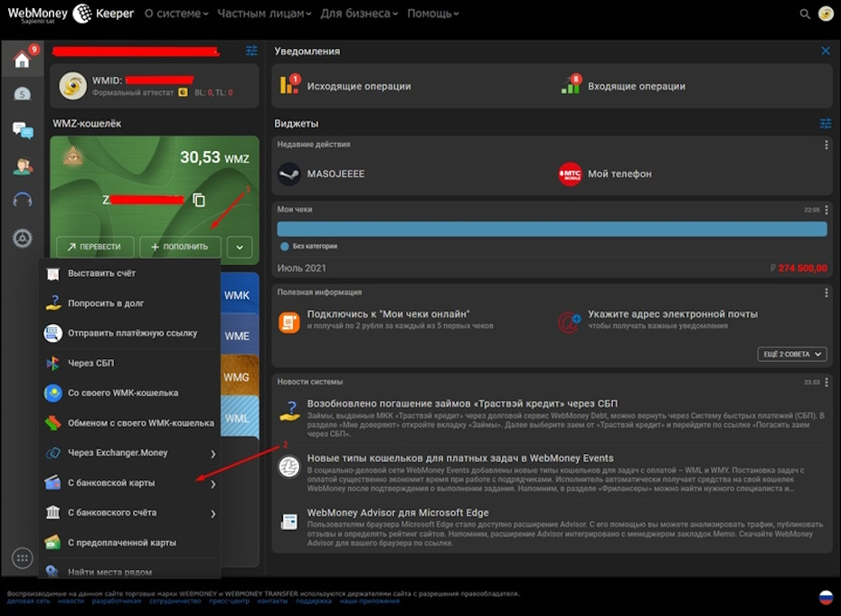Viewport: 841px width, 616px height.
Task: Open widgets settings sliders icon
Action: click(826, 124)
